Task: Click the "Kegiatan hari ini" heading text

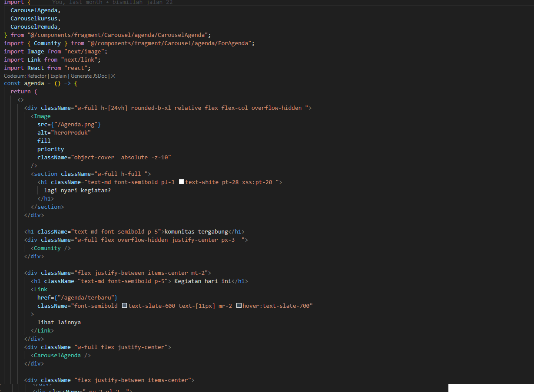Action: pos(202,281)
